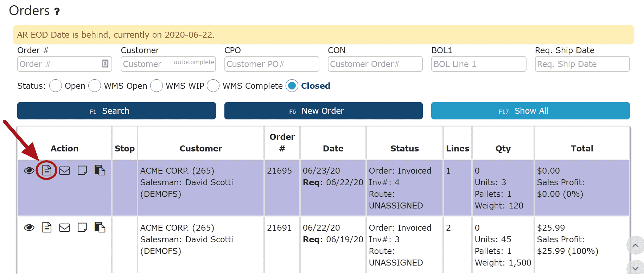
Task: Open document icon for order 21691
Action: [x=47, y=228]
